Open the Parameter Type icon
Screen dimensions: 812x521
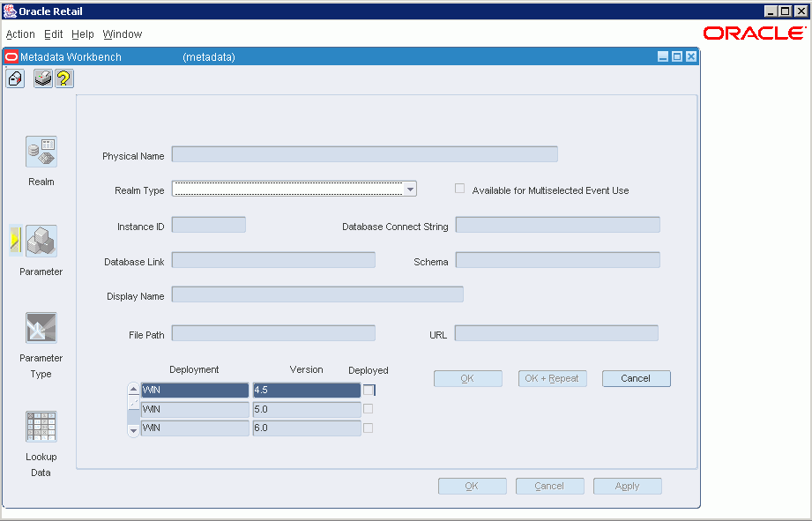(41, 327)
